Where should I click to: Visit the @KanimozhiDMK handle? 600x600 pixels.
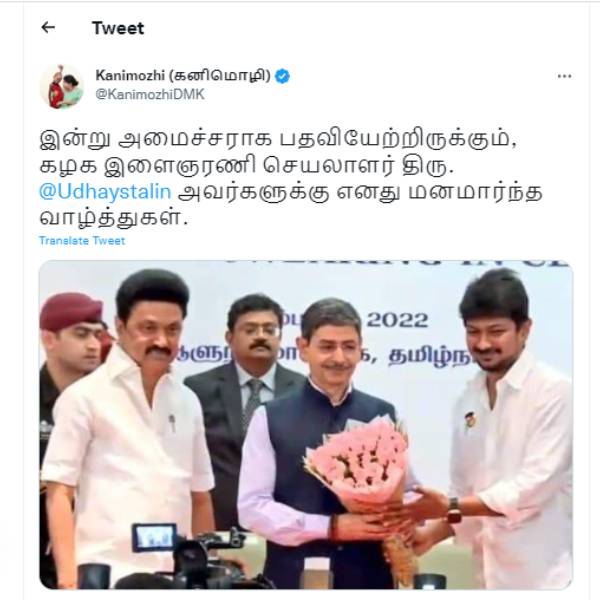150,94
